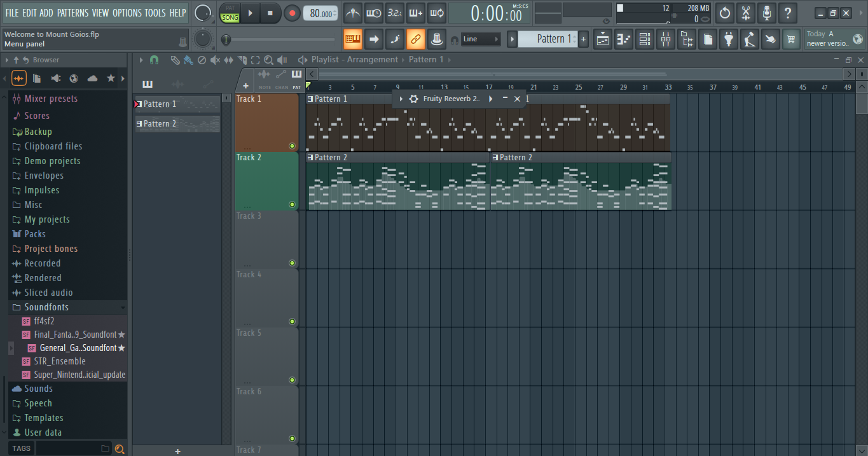
Task: Open the ADD menu
Action: click(x=46, y=13)
